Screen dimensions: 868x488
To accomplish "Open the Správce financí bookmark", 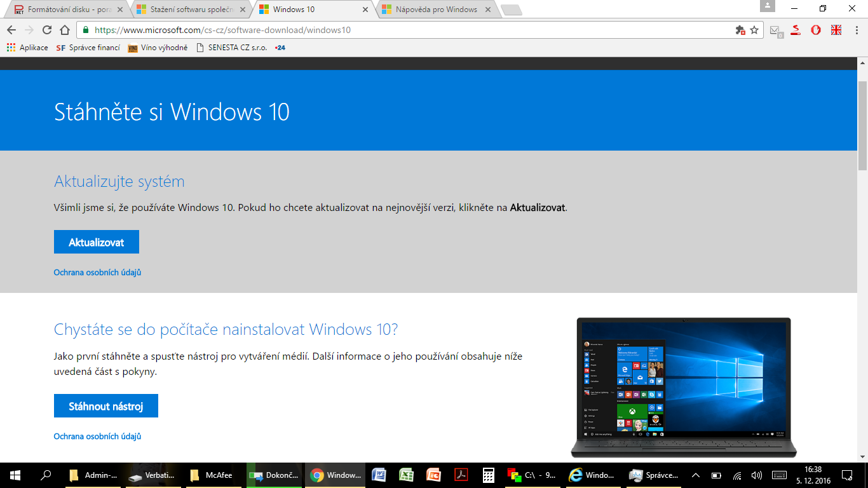I will point(88,48).
